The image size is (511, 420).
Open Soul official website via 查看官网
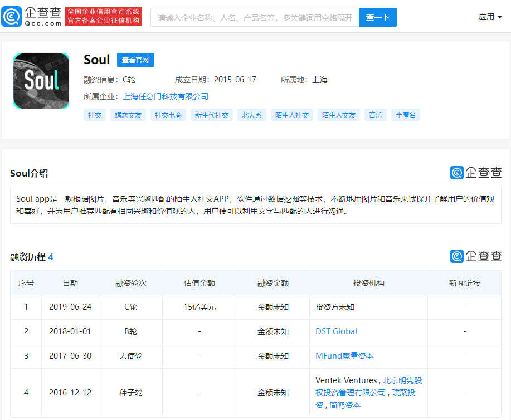135,60
